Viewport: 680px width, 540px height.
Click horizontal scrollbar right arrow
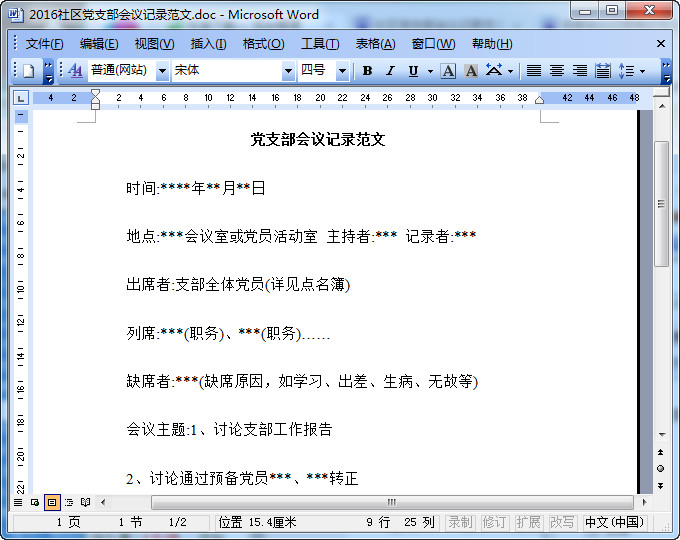click(x=644, y=502)
